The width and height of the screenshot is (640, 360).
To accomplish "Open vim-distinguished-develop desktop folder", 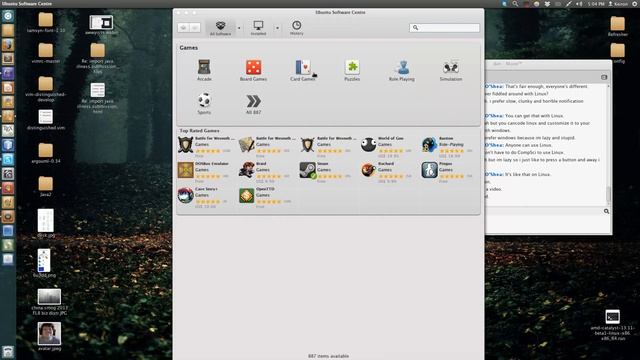I will tap(46, 89).
